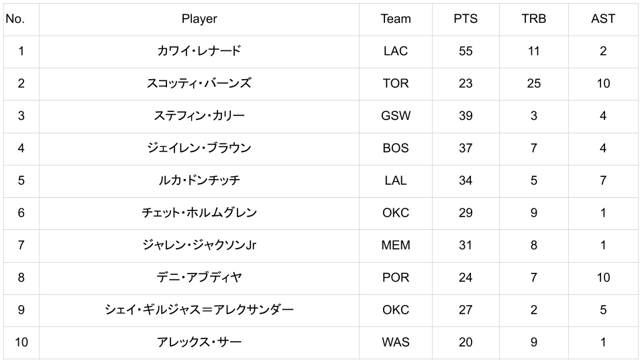Select the AST column header
Screen dimensions: 644x362
(603, 19)
